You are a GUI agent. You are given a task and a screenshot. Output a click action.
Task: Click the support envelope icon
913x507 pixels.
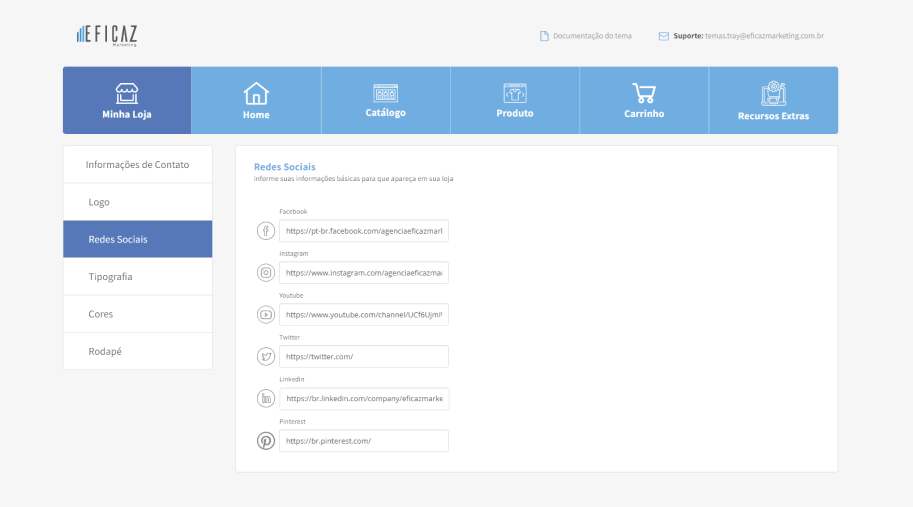click(x=663, y=36)
